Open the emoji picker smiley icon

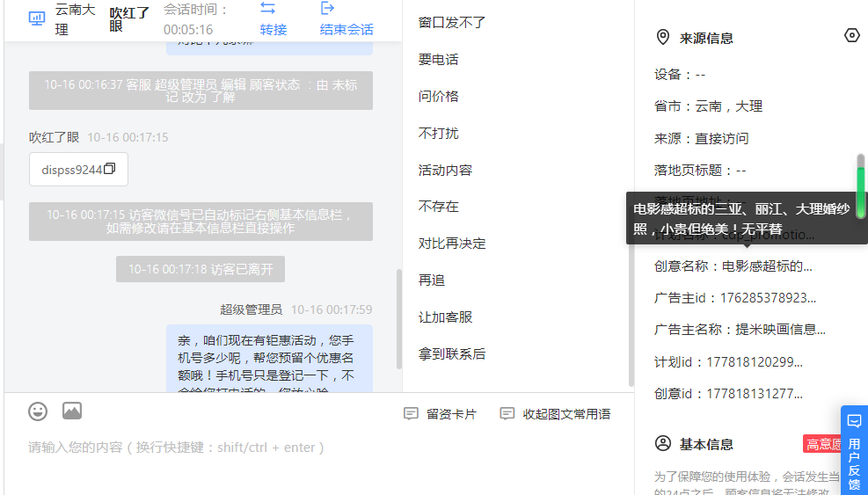point(38,411)
